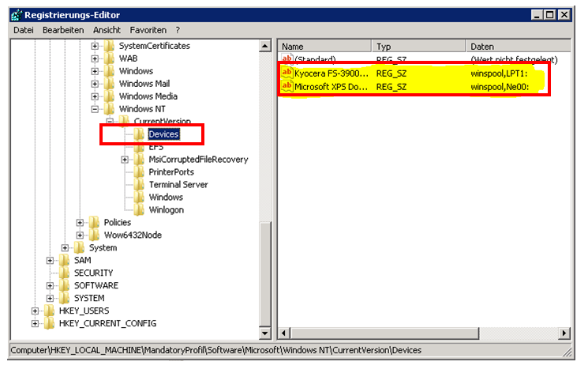Select the Terminal Server folder icon
This screenshot has width=588, height=369.
point(140,185)
